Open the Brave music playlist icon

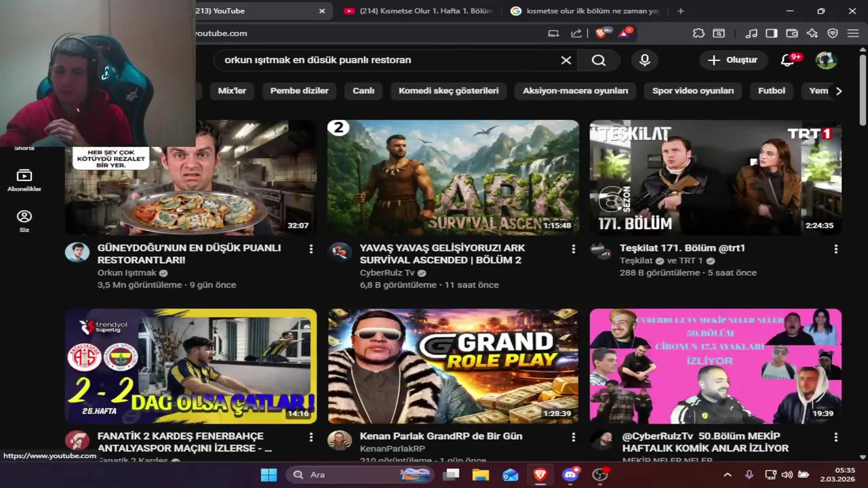coord(751,33)
